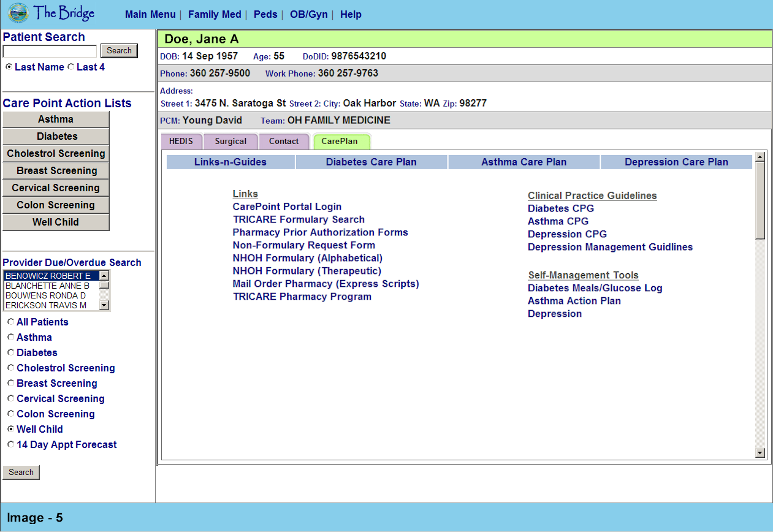This screenshot has height=532, width=773.
Task: Choose the All Patients radio option
Action: point(11,322)
